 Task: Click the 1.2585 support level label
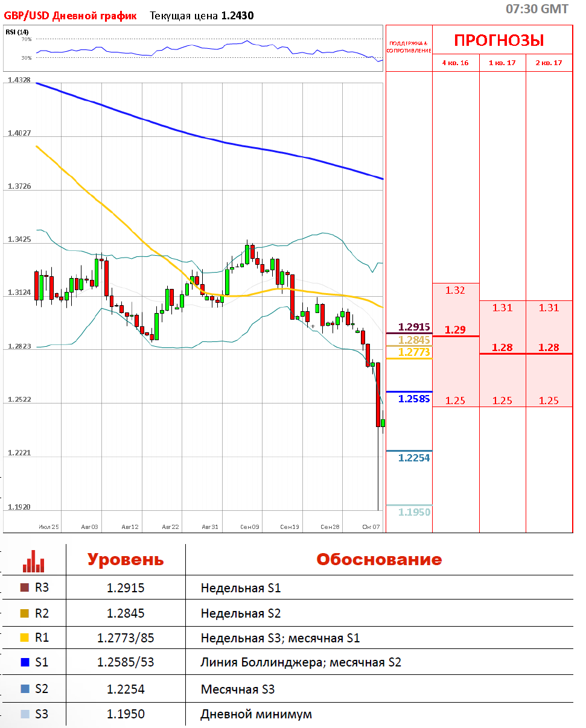click(x=414, y=399)
